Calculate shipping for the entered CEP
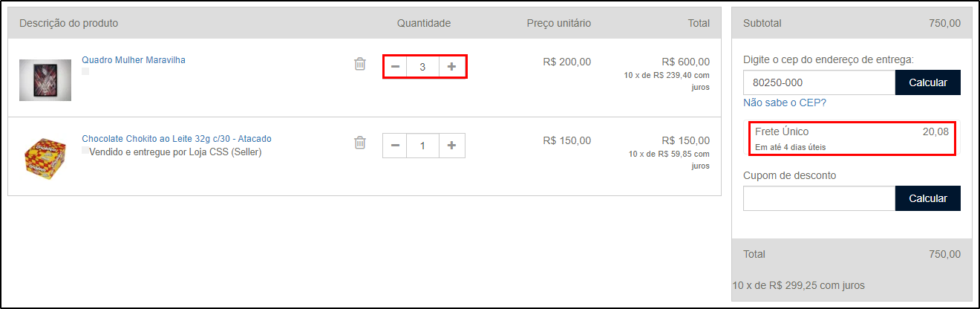Viewport: 980px width, 309px height. tap(928, 82)
